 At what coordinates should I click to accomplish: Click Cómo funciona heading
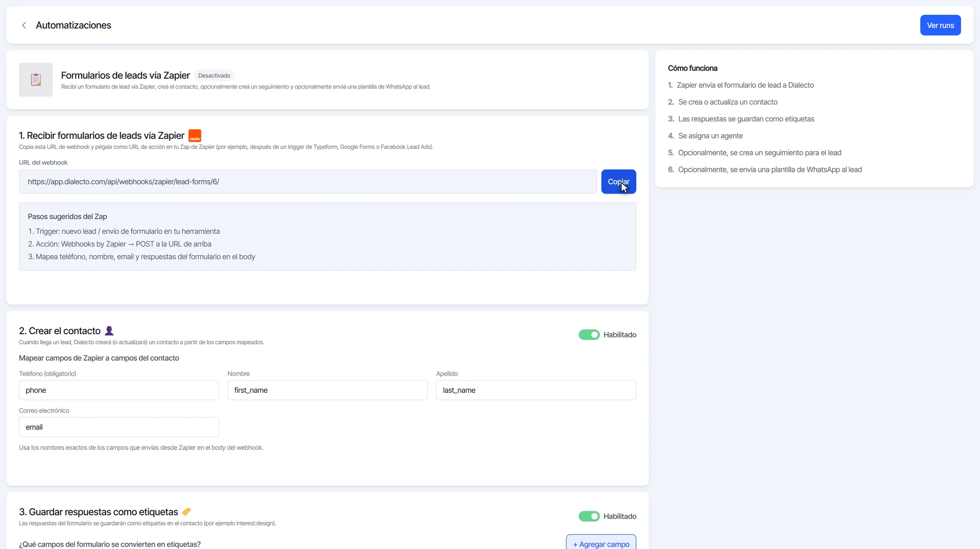pos(693,68)
